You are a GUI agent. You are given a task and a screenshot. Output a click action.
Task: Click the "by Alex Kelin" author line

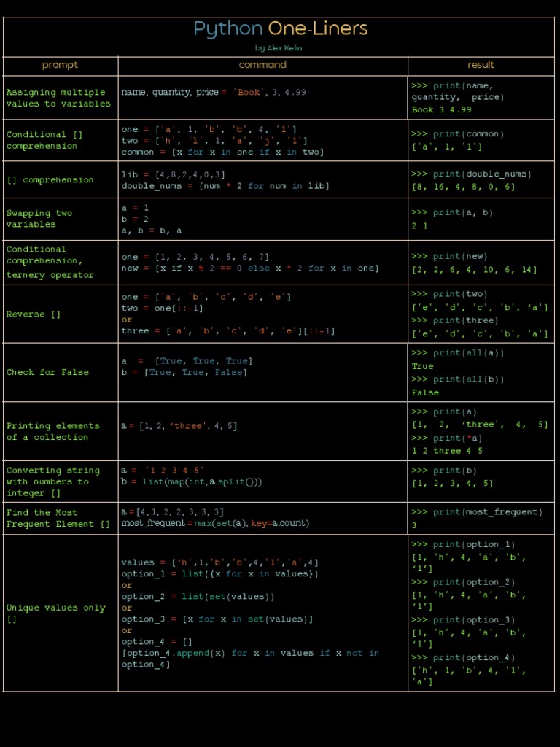279,48
